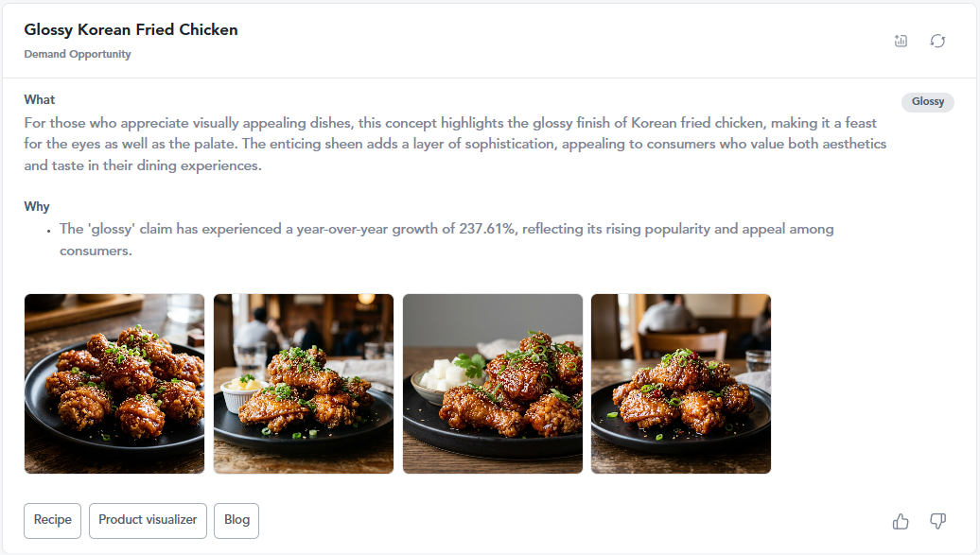Click the bullet marker under Why
980x555 pixels.
click(49, 231)
